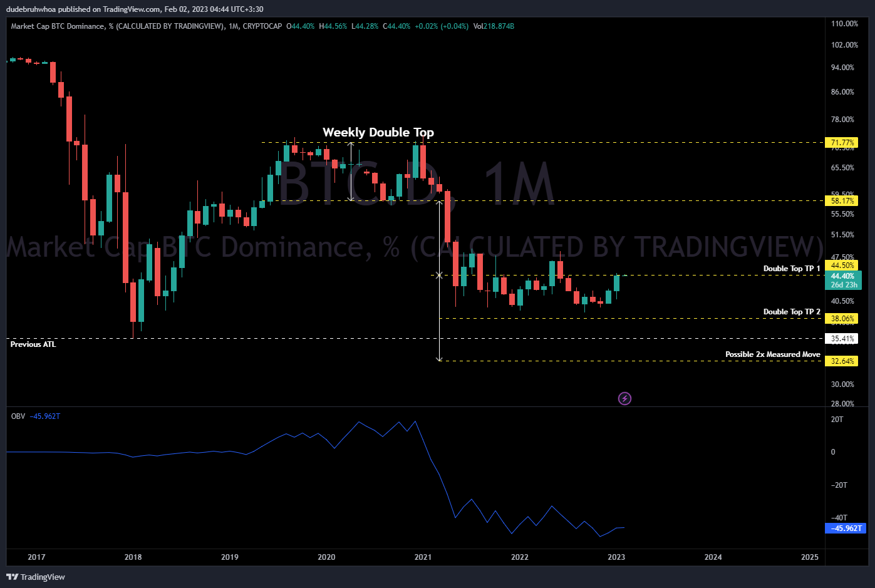The width and height of the screenshot is (875, 588).
Task: Click the yellow 58.17% price label
Action: tap(842, 201)
